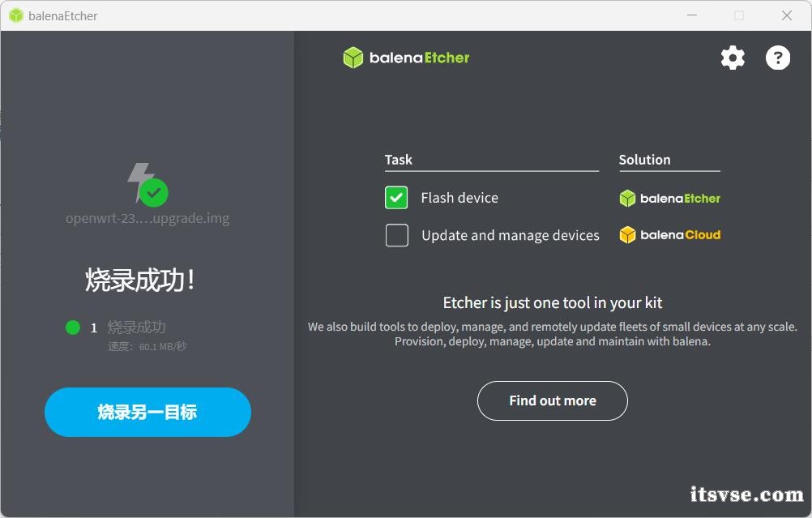Click the 烧录另一目标 button
This screenshot has width=812, height=518.
147,413
